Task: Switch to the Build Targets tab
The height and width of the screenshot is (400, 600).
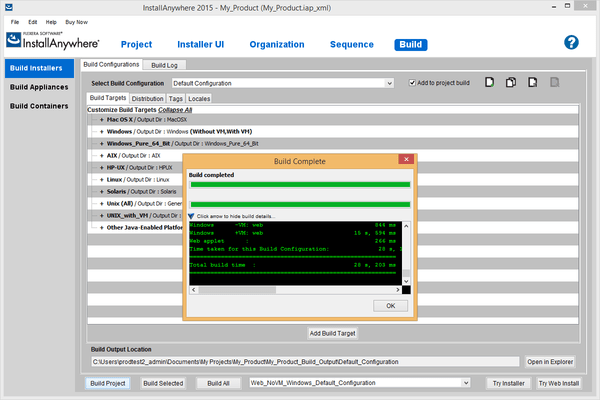Action: (x=108, y=98)
